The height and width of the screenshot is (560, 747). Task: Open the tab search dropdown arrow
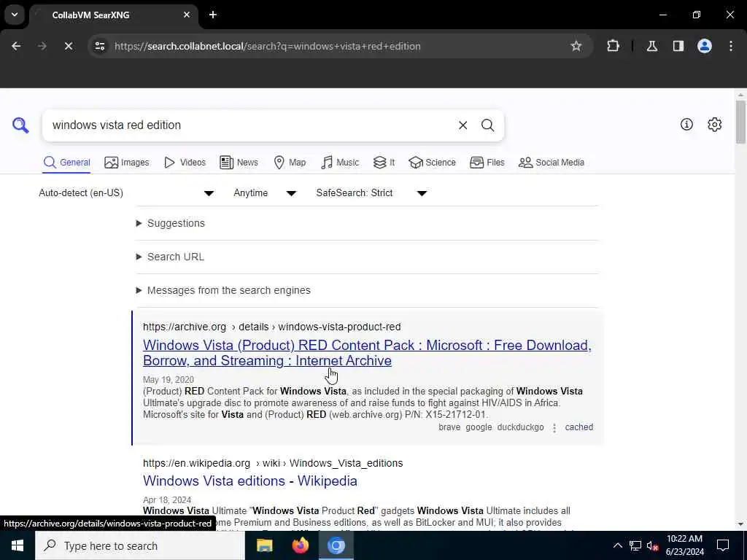tap(15, 15)
